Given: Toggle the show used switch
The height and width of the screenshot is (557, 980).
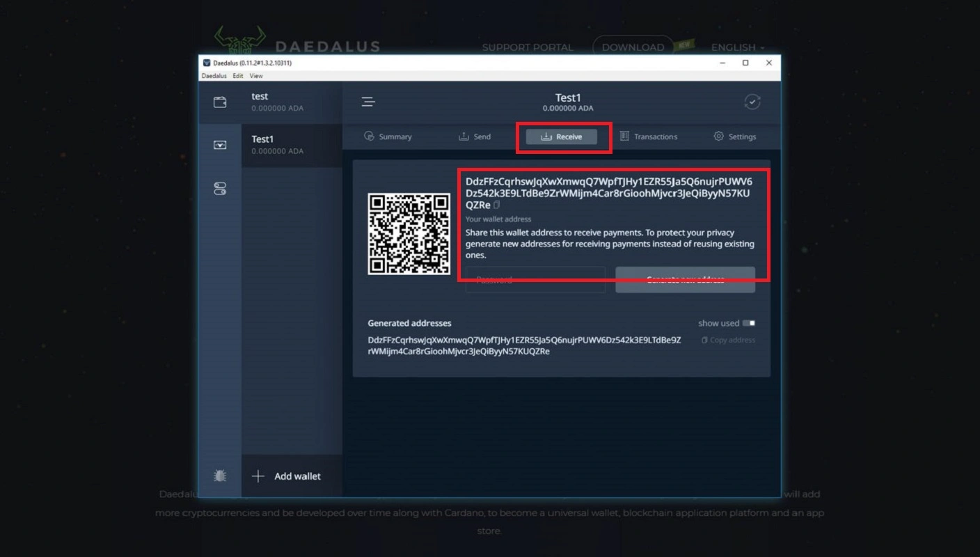Looking at the screenshot, I should point(749,323).
